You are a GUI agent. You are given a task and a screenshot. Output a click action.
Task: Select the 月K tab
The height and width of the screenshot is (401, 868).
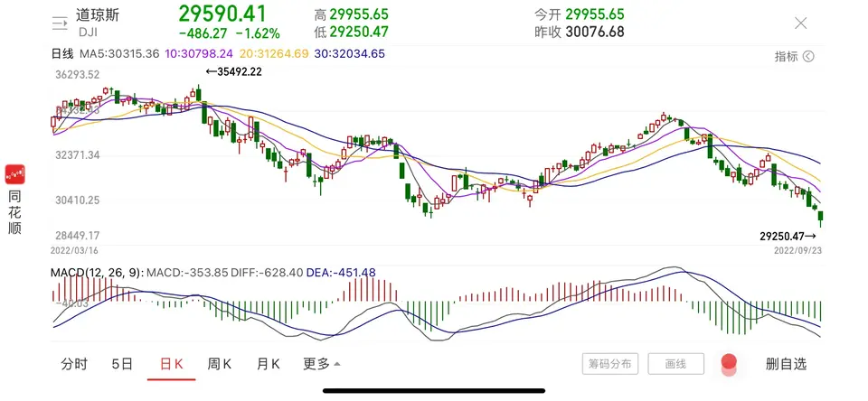pos(268,364)
